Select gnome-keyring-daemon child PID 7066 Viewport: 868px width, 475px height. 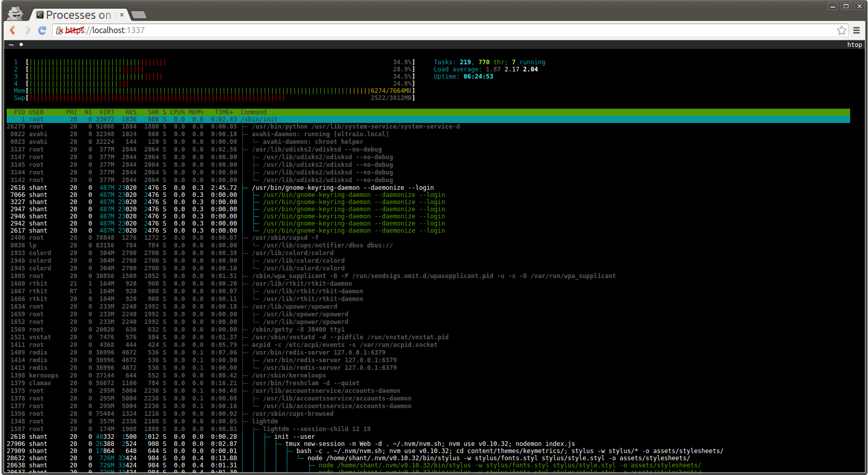[428, 195]
